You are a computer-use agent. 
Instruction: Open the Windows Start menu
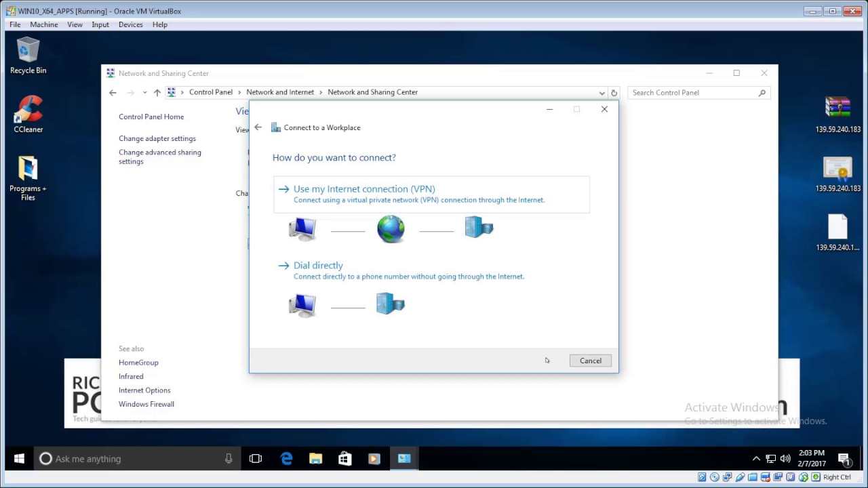click(x=19, y=459)
